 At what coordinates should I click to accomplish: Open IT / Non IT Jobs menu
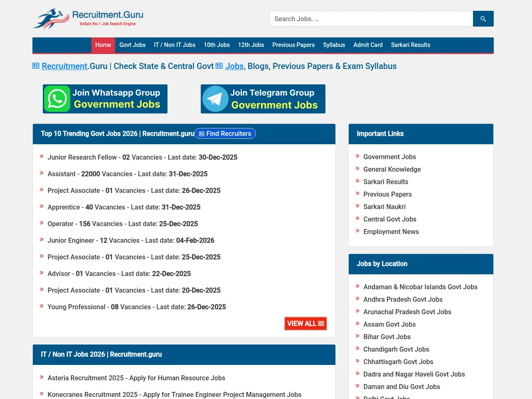pyautogui.click(x=175, y=45)
